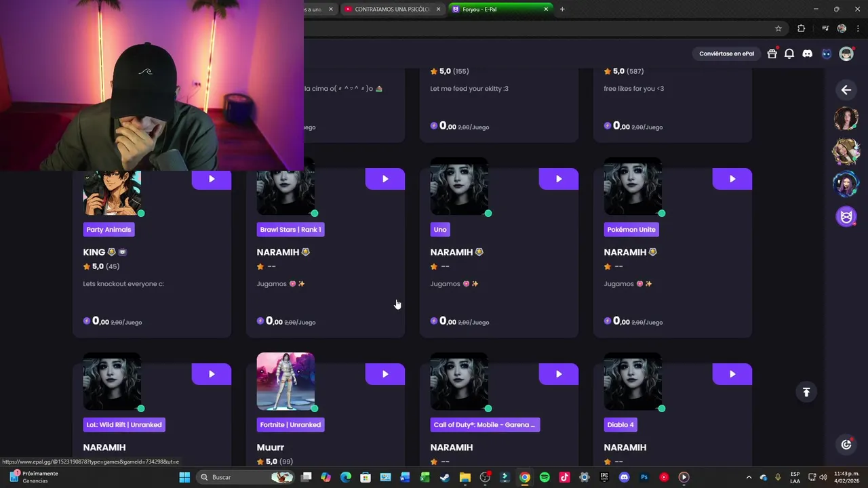Image resolution: width=868 pixels, height=488 pixels.
Task: Open the user profile avatar in header
Action: pos(846,54)
